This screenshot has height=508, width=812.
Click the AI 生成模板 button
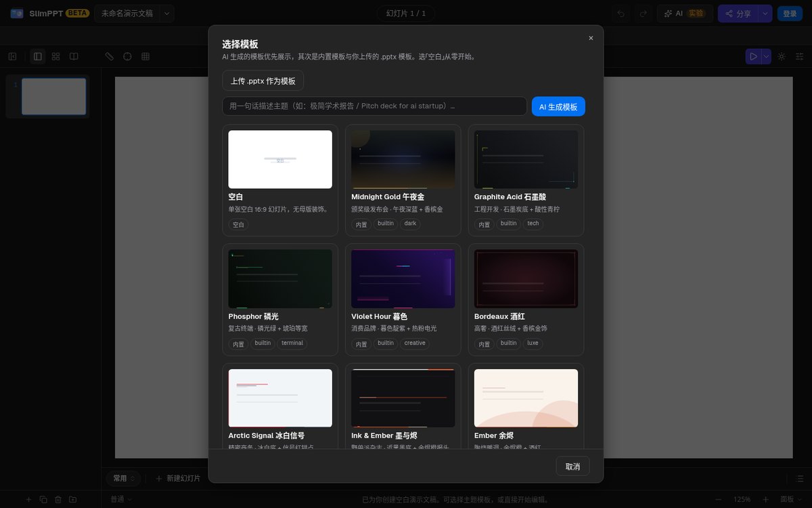558,106
